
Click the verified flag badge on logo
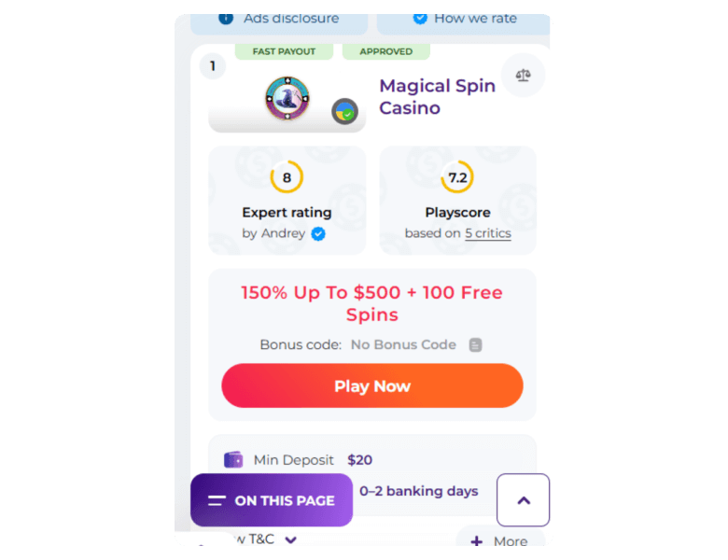pyautogui.click(x=345, y=112)
